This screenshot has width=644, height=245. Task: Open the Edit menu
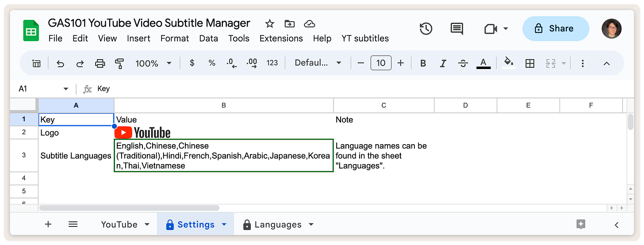pyautogui.click(x=80, y=38)
